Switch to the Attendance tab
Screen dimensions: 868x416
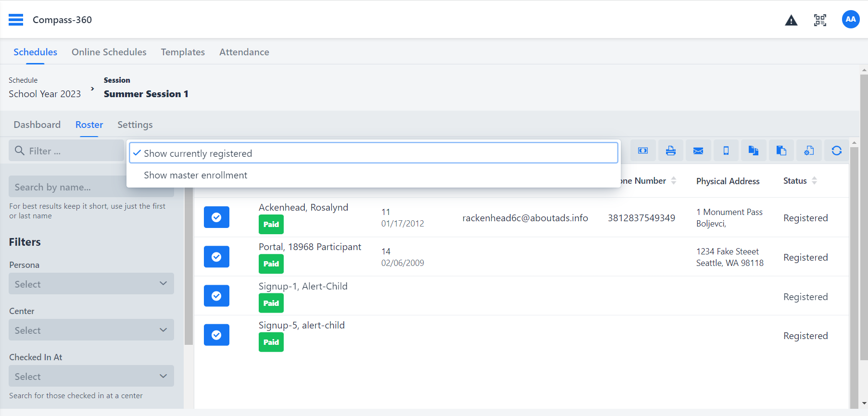click(x=244, y=52)
